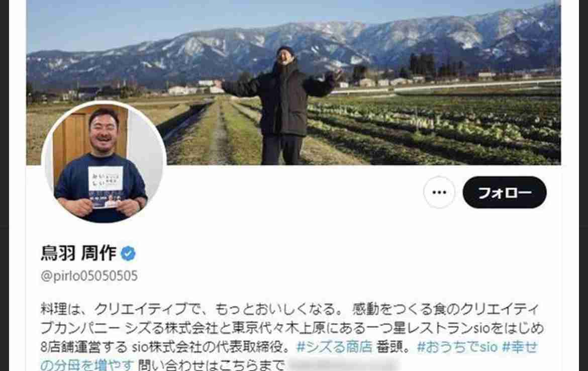Click the フォロー follow button
The image size is (588, 371).
[x=505, y=193]
